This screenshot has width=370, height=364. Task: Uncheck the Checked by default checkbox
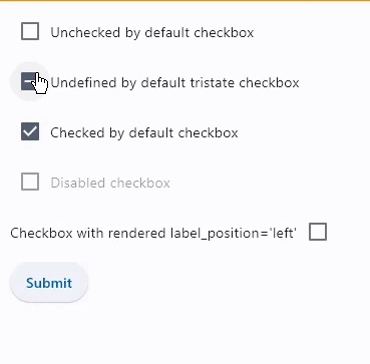coord(30,131)
